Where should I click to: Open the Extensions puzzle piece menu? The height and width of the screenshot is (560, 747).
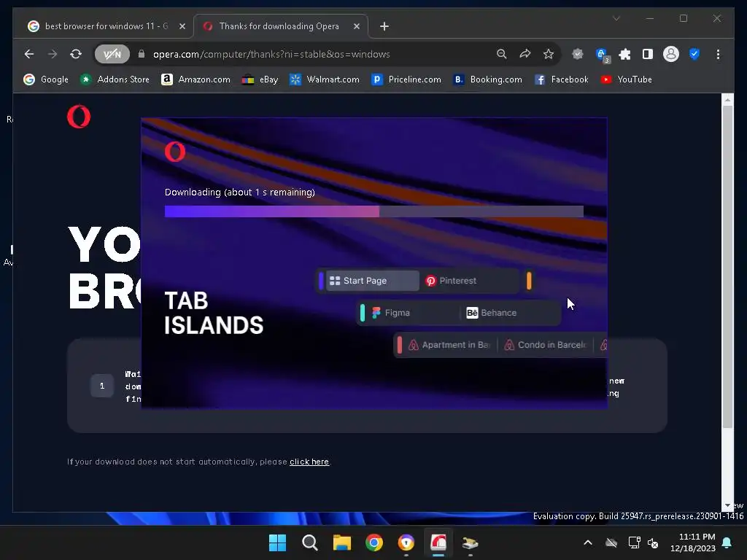(x=624, y=54)
